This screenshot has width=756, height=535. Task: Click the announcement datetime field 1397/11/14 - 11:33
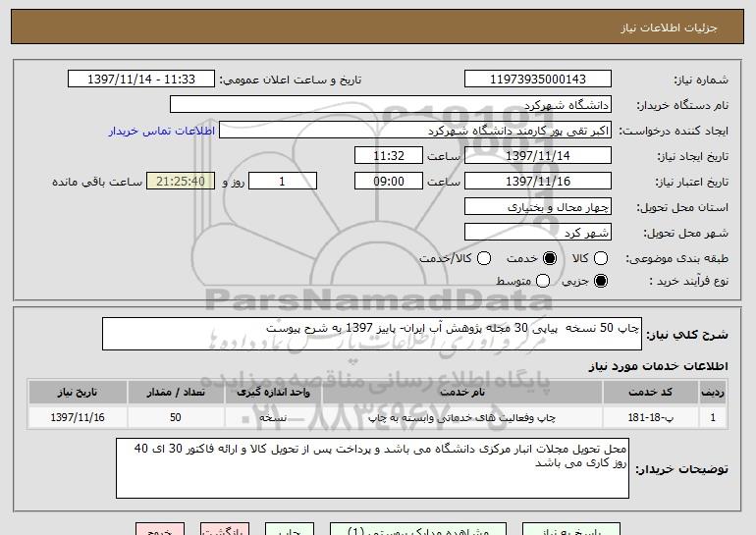[141, 80]
